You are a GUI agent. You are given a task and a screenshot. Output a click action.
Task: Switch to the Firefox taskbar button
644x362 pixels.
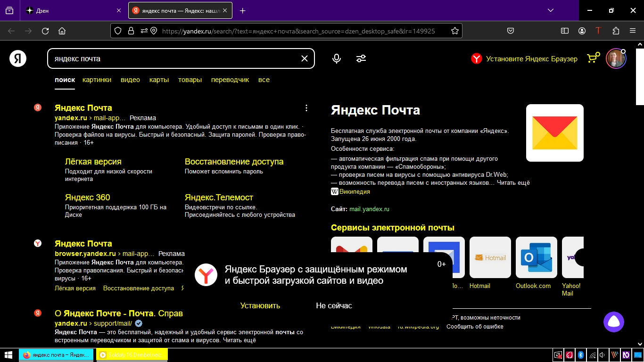click(x=56, y=355)
